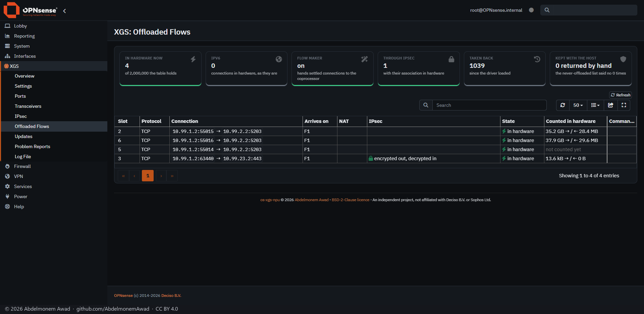Open the BSD-2-Clause licence link
644x314 pixels.
click(x=351, y=200)
